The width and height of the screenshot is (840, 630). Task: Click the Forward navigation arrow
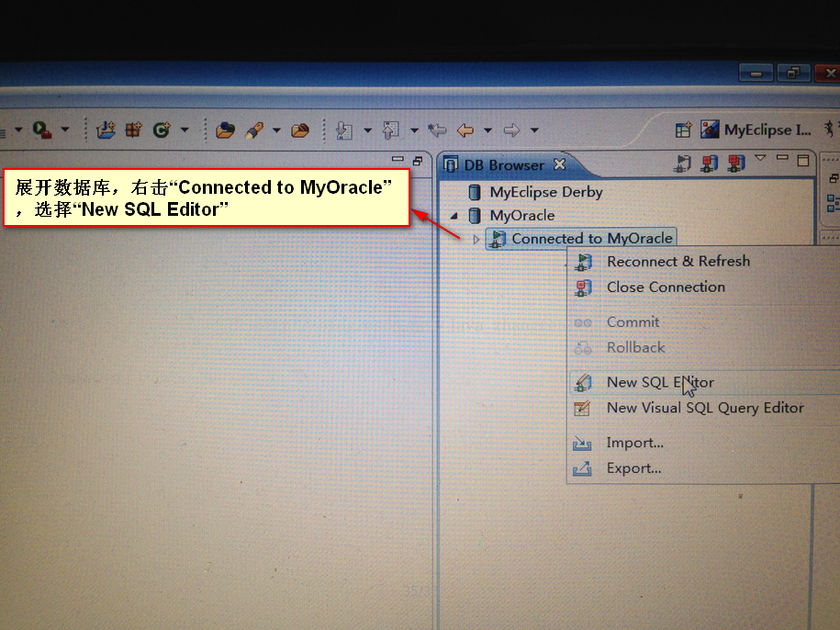tap(511, 130)
